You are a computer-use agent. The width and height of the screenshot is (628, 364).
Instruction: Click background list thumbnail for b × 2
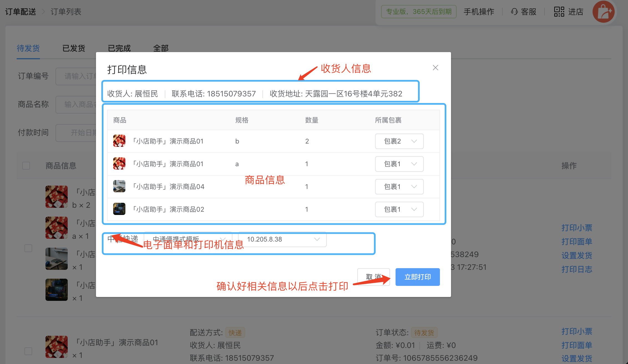point(57,197)
